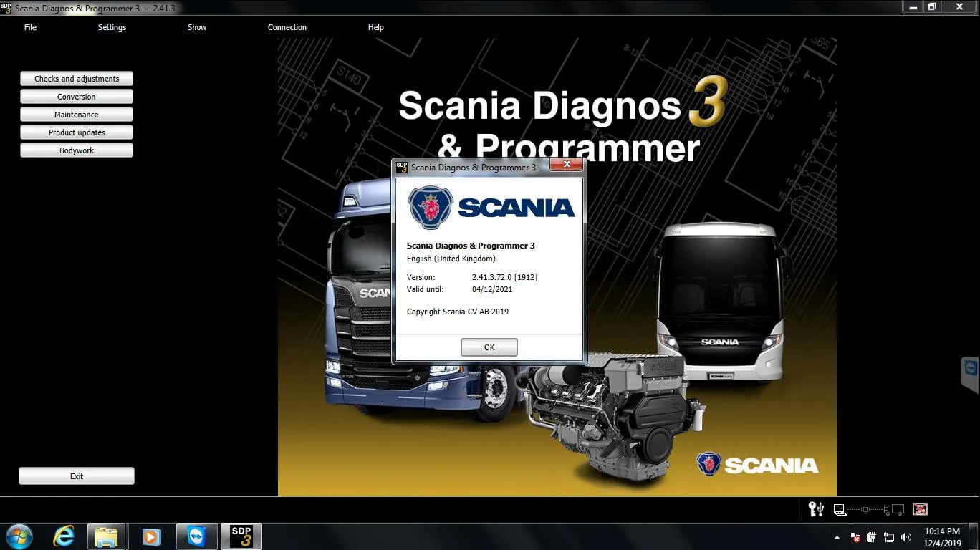Close the Scania Diagnos about dialog
The width and height of the screenshot is (980, 550).
(567, 165)
